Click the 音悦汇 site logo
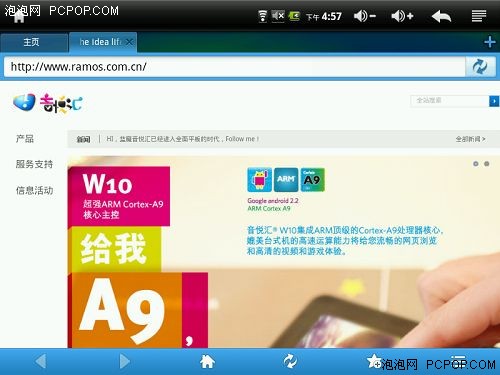 47,103
